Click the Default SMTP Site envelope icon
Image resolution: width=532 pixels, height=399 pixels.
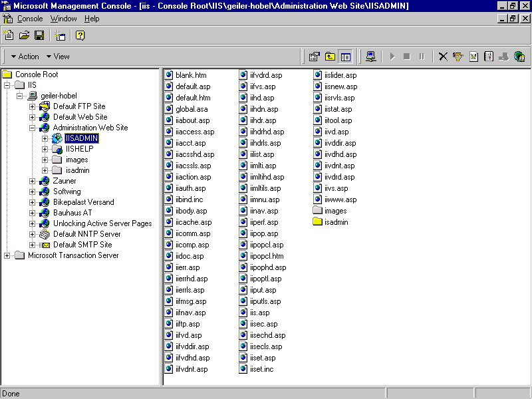[x=45, y=245]
